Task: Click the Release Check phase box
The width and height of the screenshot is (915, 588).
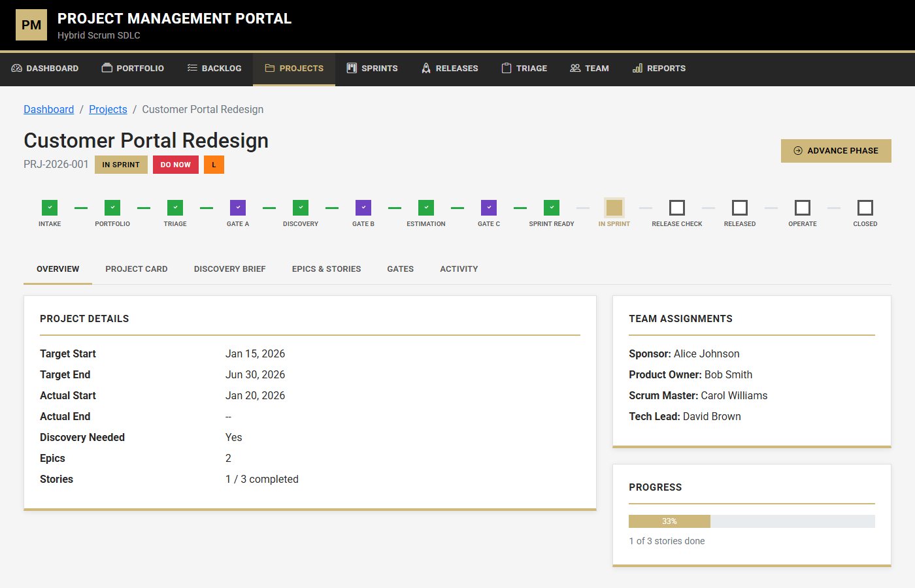Action: coord(677,208)
